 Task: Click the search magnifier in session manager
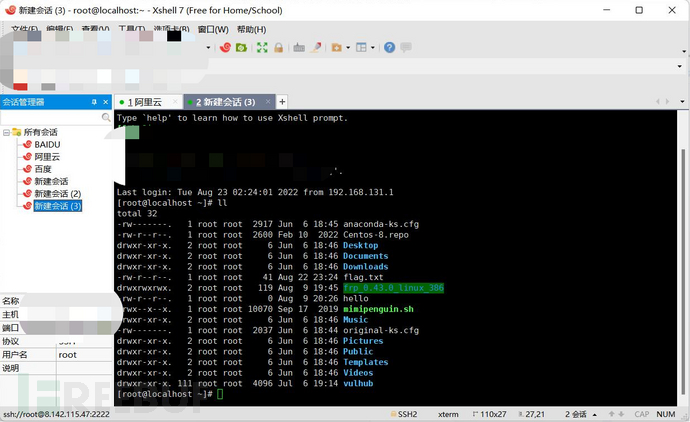pyautogui.click(x=106, y=117)
